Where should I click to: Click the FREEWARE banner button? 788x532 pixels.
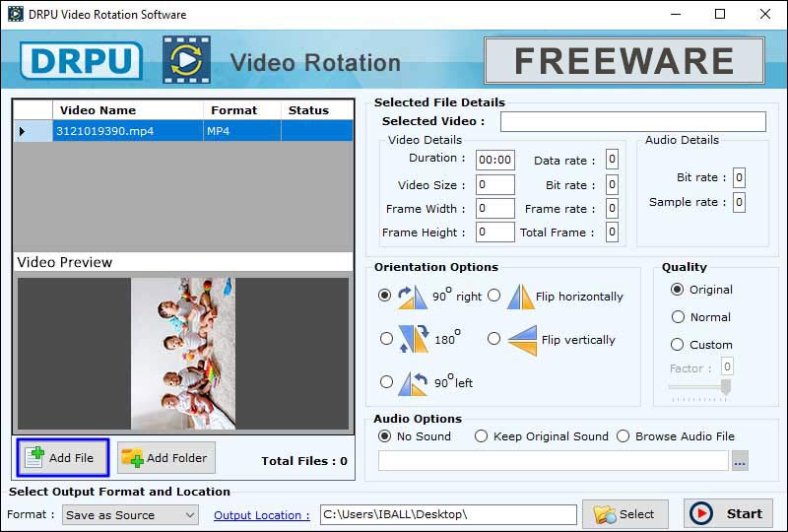[624, 60]
